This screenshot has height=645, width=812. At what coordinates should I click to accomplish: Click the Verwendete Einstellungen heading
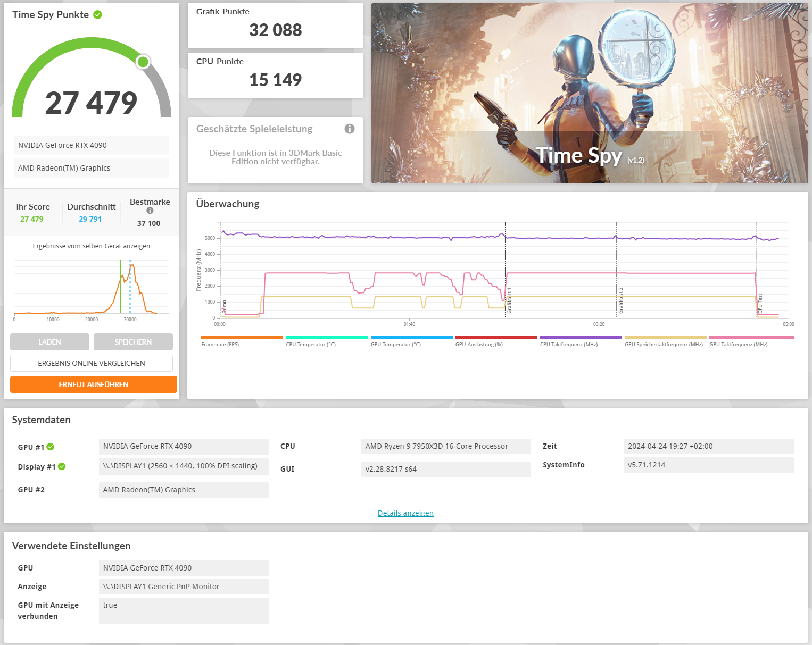[x=71, y=546]
